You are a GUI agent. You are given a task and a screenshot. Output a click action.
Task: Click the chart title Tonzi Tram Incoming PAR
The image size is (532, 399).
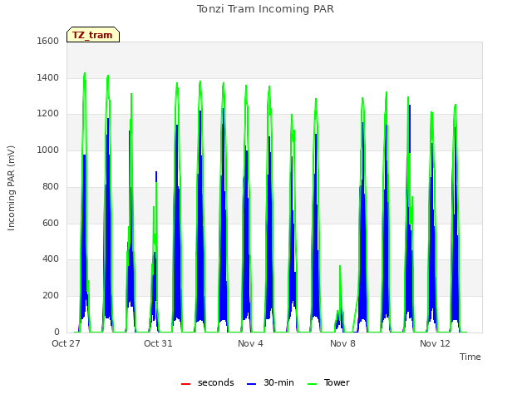coord(265,9)
